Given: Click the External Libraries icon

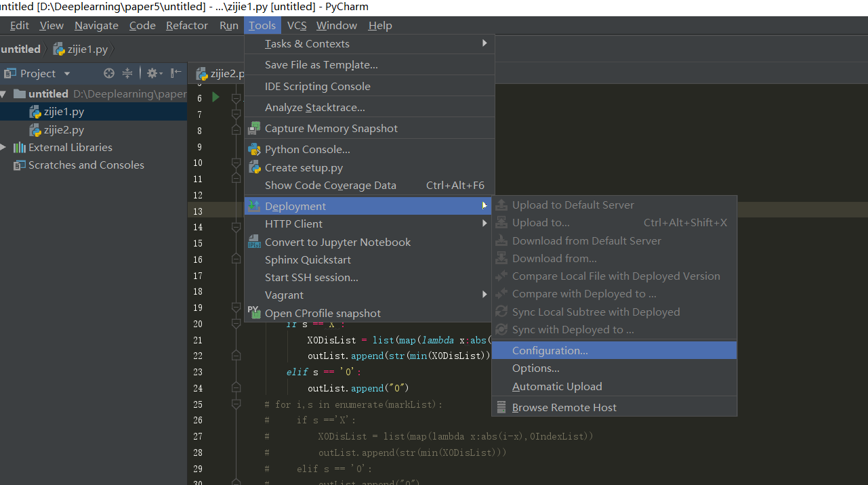Looking at the screenshot, I should tap(20, 147).
